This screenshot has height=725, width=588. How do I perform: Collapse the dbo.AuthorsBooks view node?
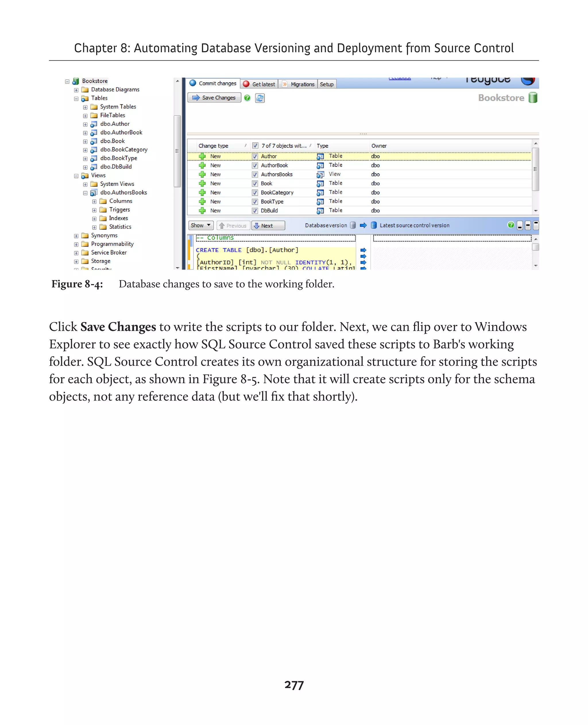point(85,193)
